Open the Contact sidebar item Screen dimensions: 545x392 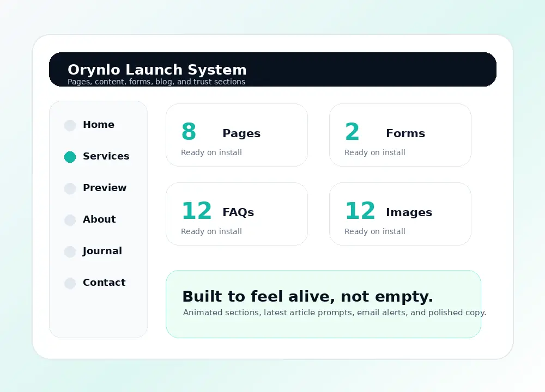104,283
